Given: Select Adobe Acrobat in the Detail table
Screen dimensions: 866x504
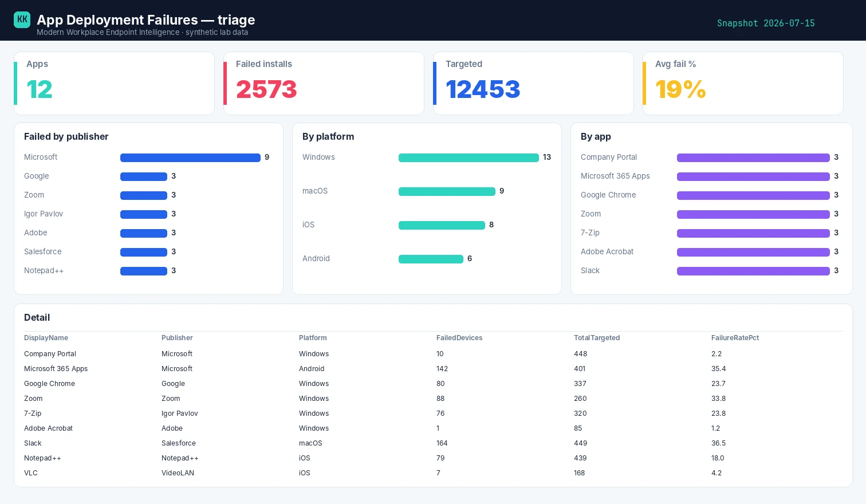Looking at the screenshot, I should point(48,428).
